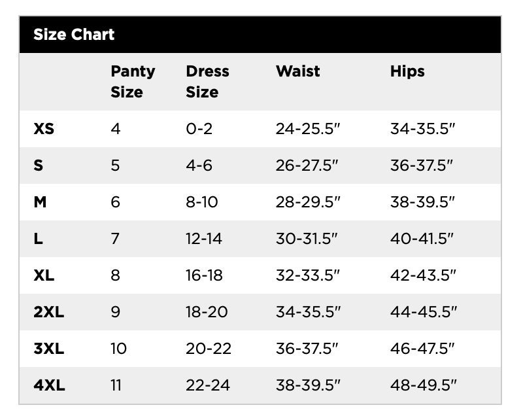The width and height of the screenshot is (523, 420).
Task: Click the Size Chart header title
Action: [74, 35]
